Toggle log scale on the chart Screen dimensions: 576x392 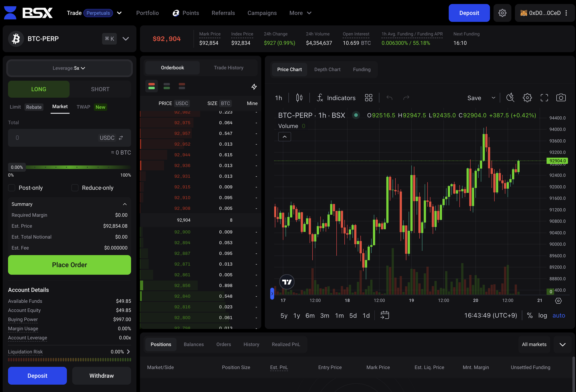[x=542, y=315]
